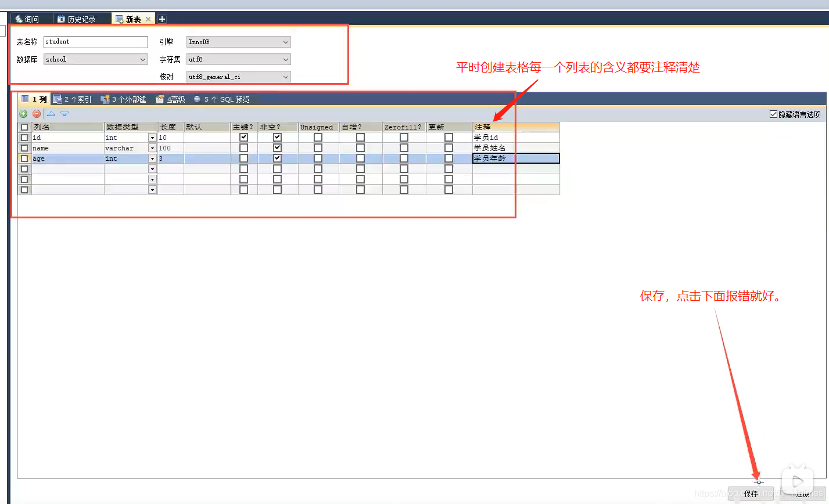Open data type dropdown for name row
Screen dimensions: 829x504
(152, 149)
